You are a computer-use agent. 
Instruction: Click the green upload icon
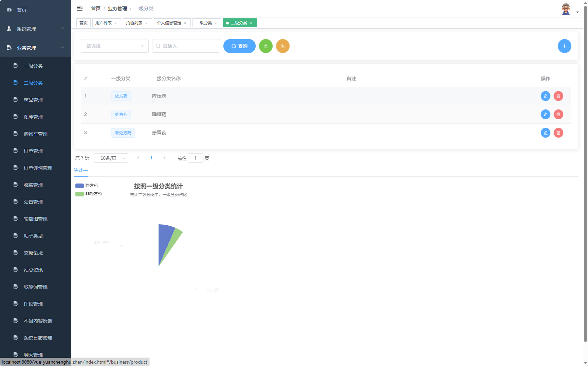tap(266, 46)
